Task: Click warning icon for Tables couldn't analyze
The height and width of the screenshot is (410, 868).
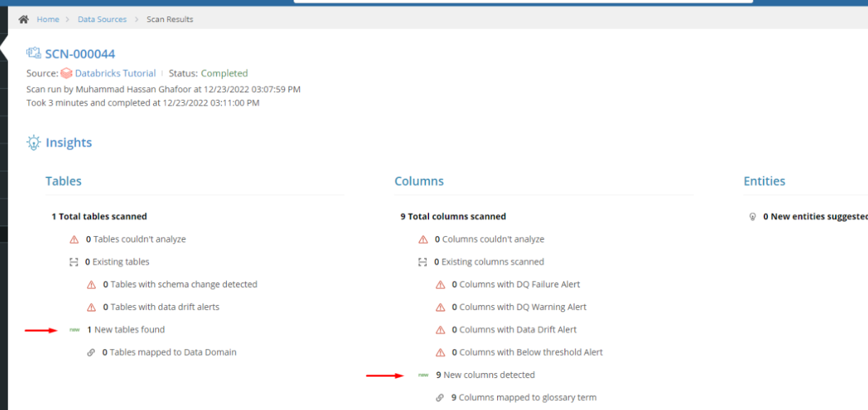Action: click(74, 240)
